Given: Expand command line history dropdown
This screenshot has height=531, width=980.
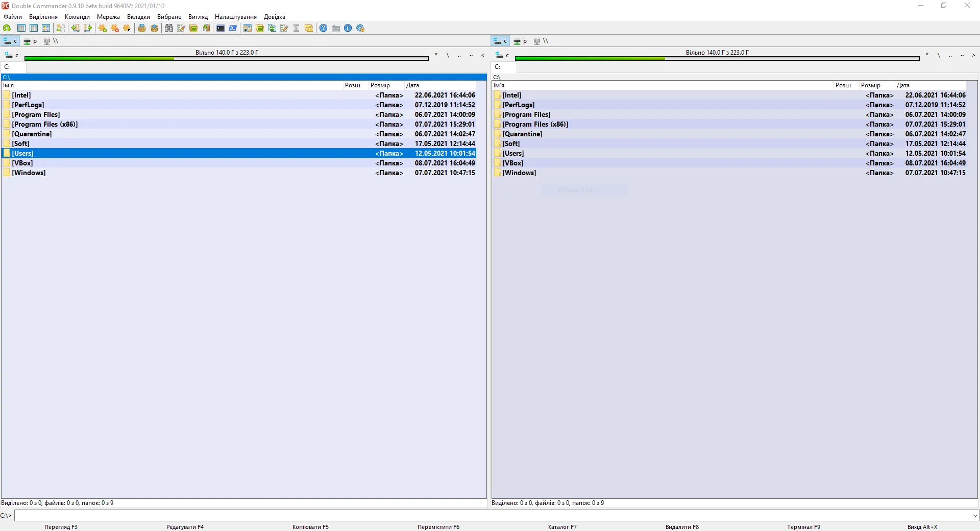Looking at the screenshot, I should [x=975, y=516].
